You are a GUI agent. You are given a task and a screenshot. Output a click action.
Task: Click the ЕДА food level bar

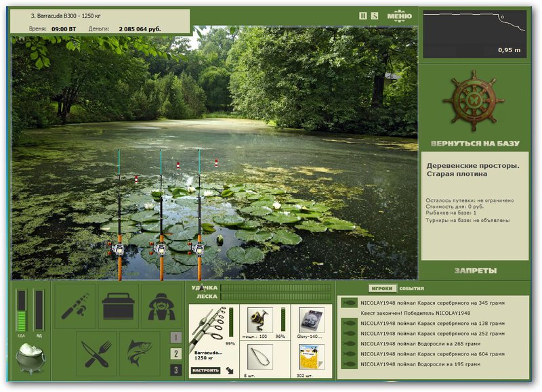click(x=22, y=310)
